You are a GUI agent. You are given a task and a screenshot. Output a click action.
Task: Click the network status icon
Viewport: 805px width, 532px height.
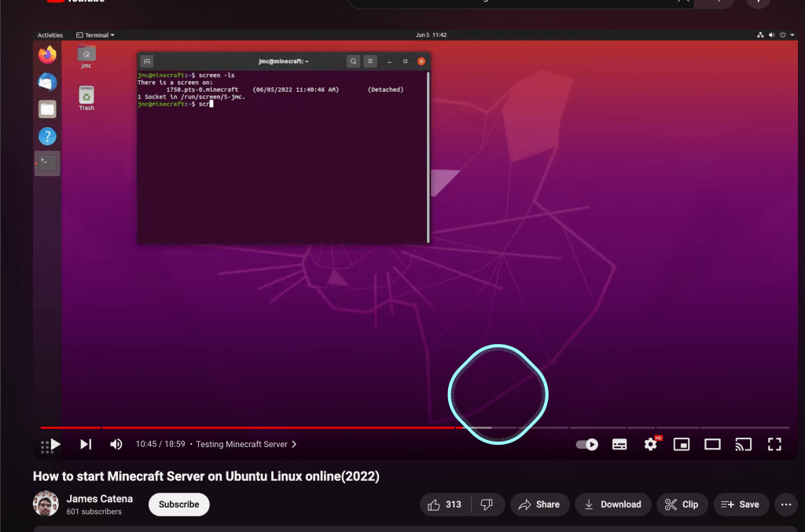(x=760, y=35)
